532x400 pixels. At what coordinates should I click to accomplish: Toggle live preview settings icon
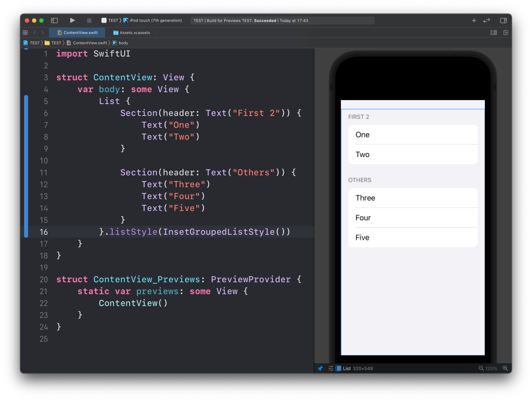[x=330, y=368]
